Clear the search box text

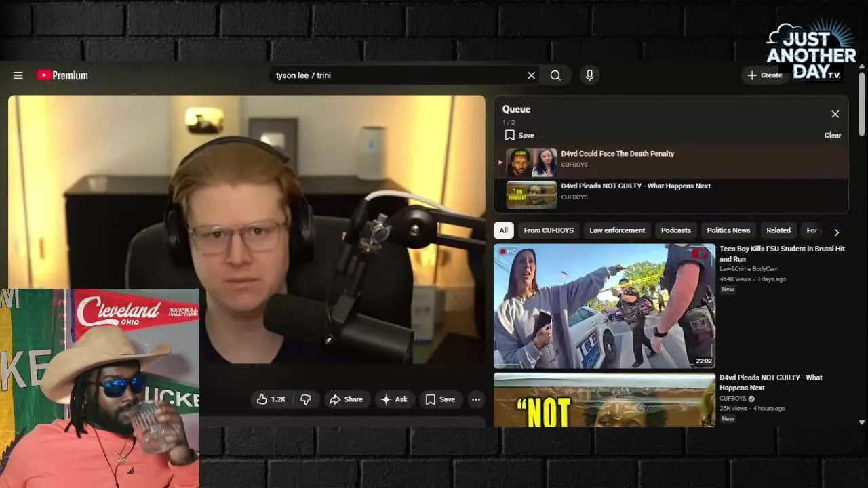point(531,75)
